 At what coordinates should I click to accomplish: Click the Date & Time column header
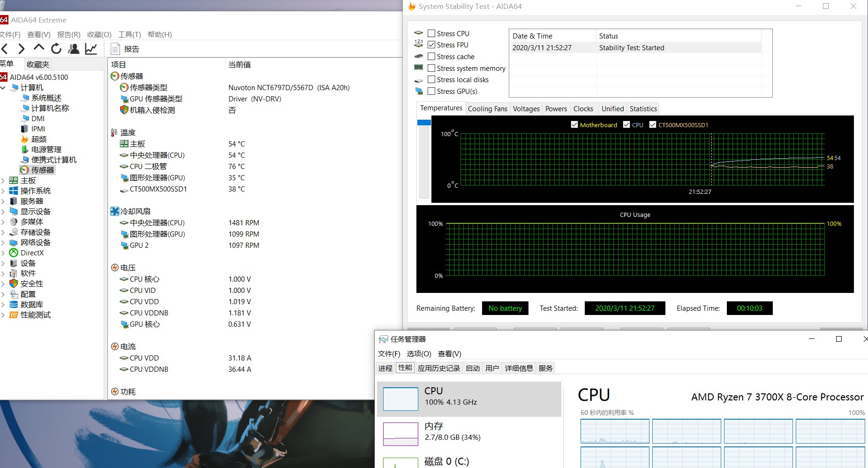coord(552,36)
